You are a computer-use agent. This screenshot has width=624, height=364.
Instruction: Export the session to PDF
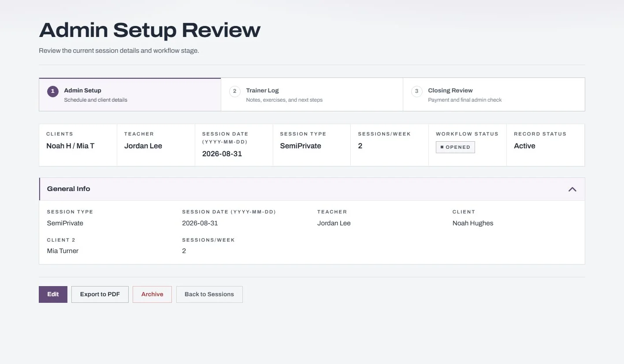[x=100, y=294]
